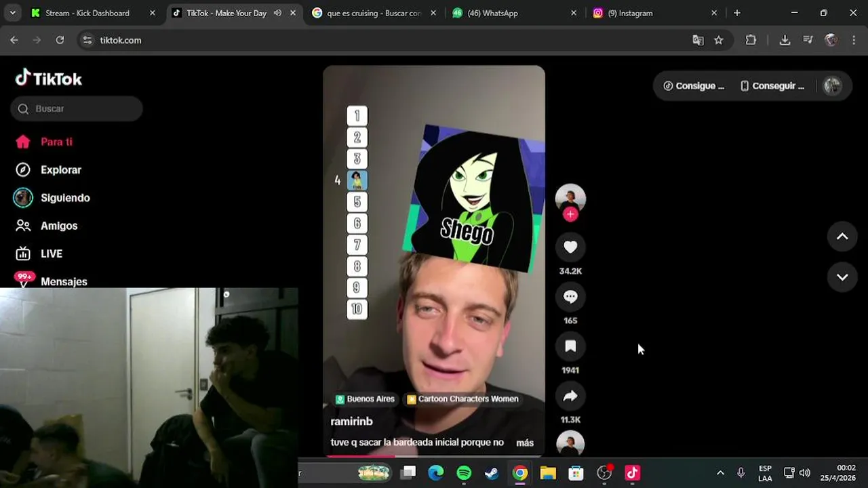Viewport: 868px width, 488px height.
Task: Open the ESP LAA language switcher
Action: 765,473
